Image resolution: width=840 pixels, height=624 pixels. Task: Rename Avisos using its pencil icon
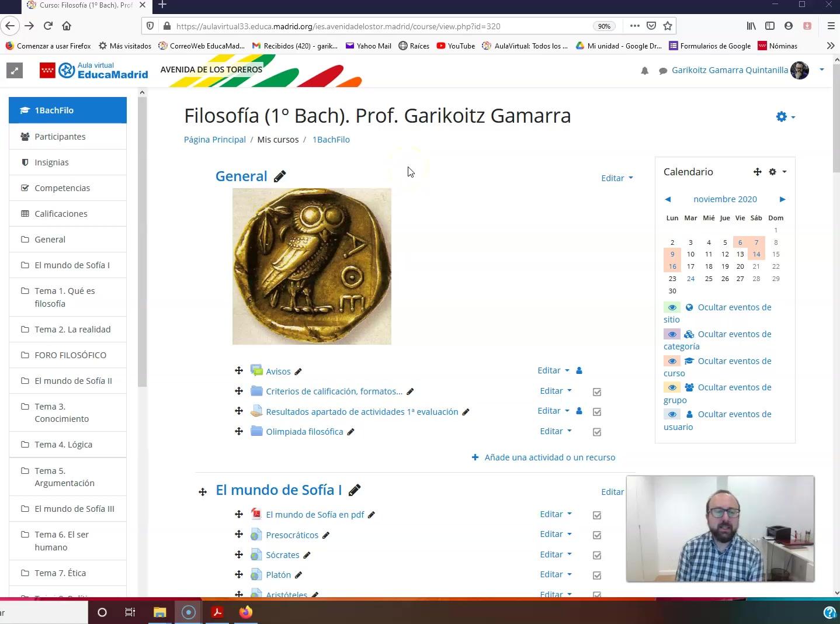[298, 372]
